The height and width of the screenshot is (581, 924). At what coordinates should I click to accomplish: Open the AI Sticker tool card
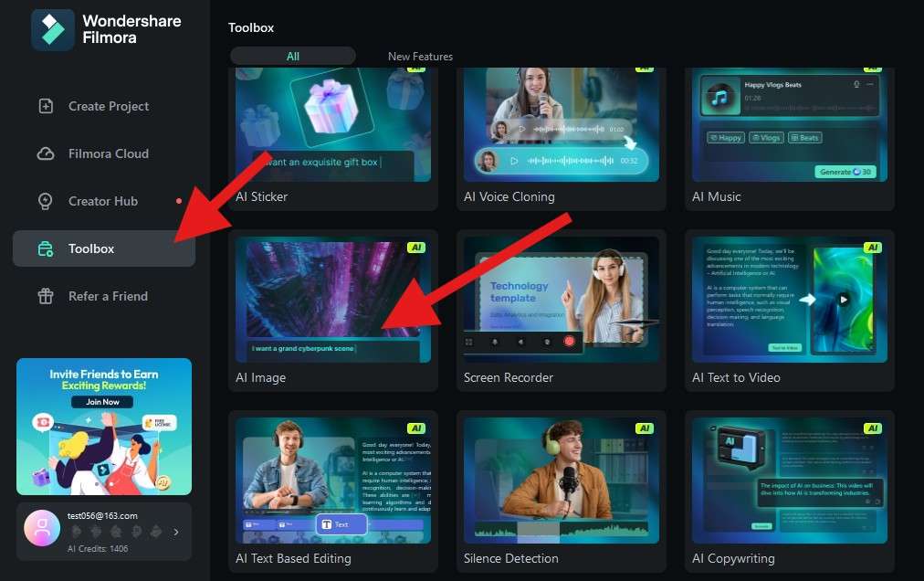333,138
